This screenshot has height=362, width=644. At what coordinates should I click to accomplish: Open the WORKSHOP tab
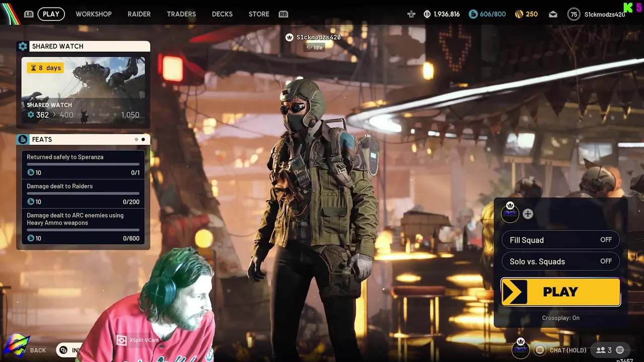pyautogui.click(x=94, y=14)
